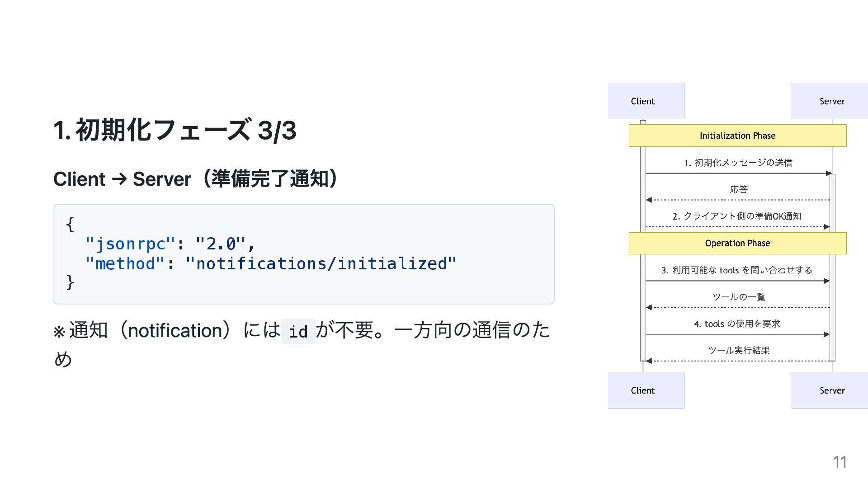Click the 応答 response label
This screenshot has width=868, height=488.
(739, 189)
